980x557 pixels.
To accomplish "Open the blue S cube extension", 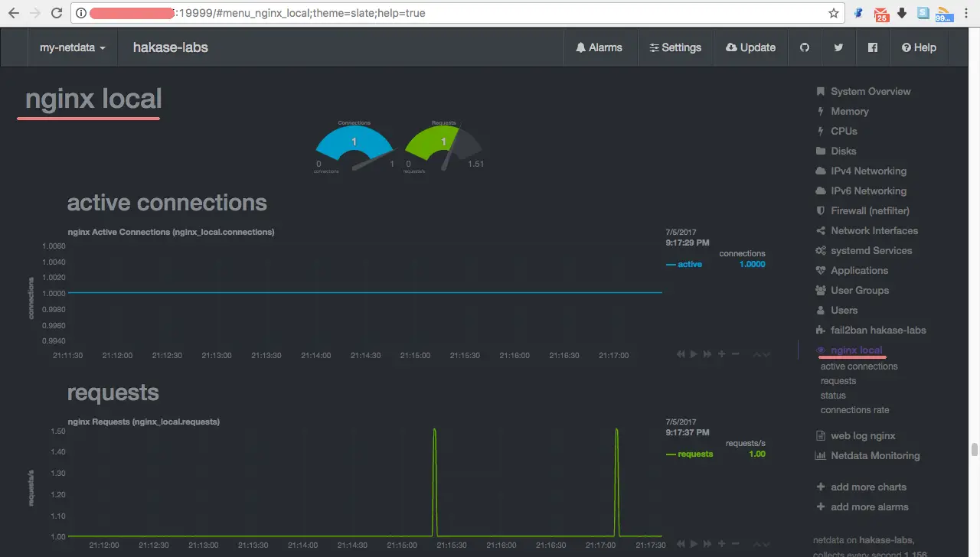I will click(x=923, y=13).
